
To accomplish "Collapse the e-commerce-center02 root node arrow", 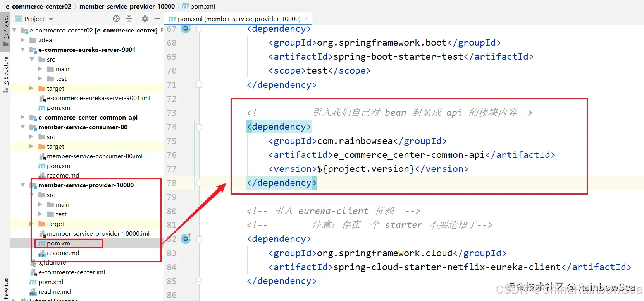I will click(14, 30).
